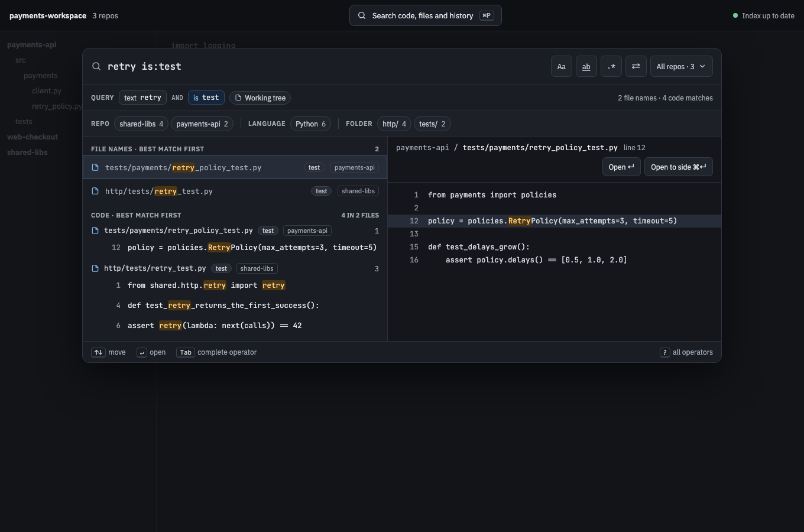This screenshot has height=532, width=804.
Task: Select code match 'assert retry(lambda: next(calls))'
Action: tap(235, 326)
